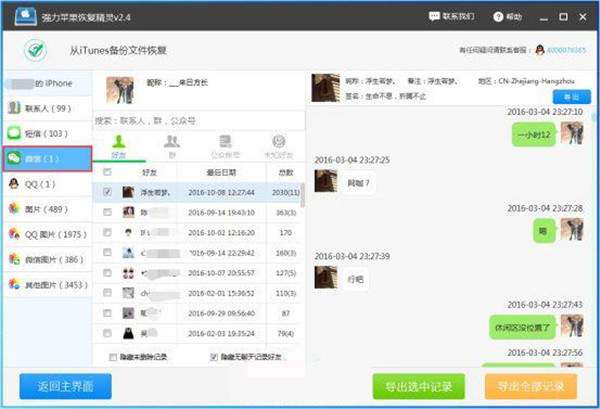600x409 pixels.
Task: Click the 行吧 chat bubble
Action: click(x=355, y=279)
